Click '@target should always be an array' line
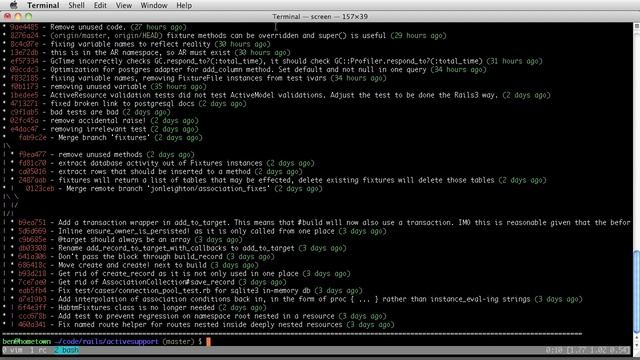 pyautogui.click(x=124, y=240)
